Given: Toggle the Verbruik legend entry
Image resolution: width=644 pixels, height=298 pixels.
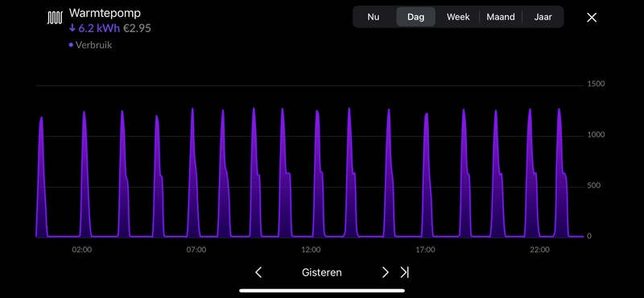Looking at the screenshot, I should [90, 45].
